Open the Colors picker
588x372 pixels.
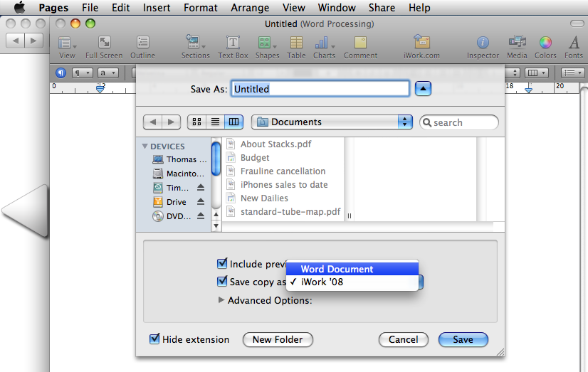point(545,47)
